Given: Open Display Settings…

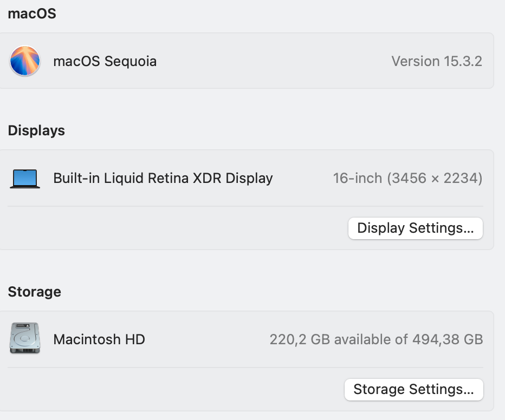Looking at the screenshot, I should [x=416, y=228].
